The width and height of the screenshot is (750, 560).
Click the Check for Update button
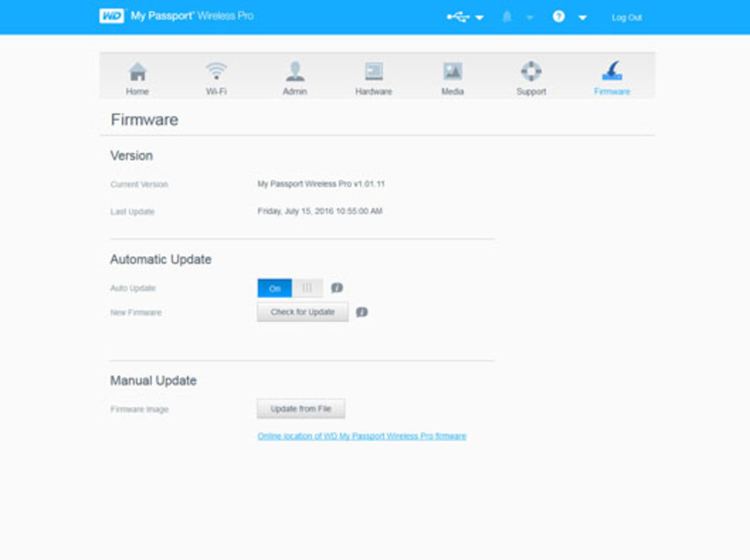(303, 312)
